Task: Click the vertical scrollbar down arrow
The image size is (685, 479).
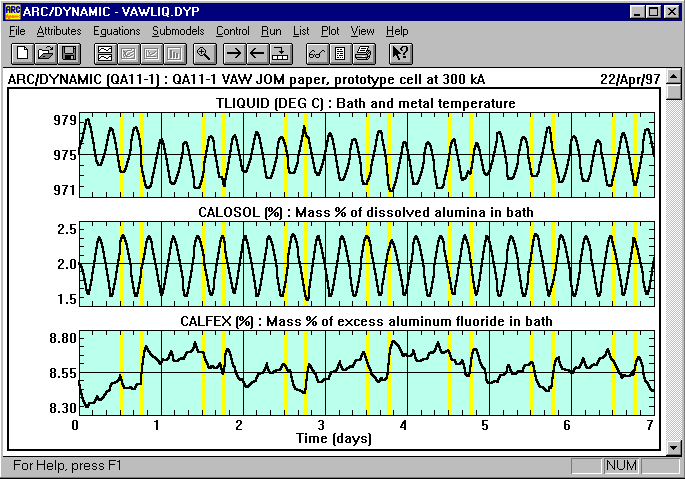Action: pos(675,447)
